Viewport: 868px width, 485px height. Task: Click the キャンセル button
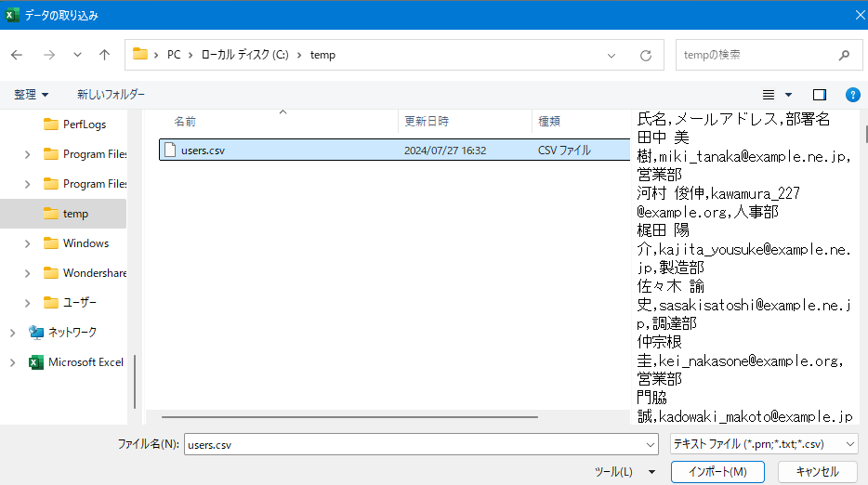[x=817, y=472]
